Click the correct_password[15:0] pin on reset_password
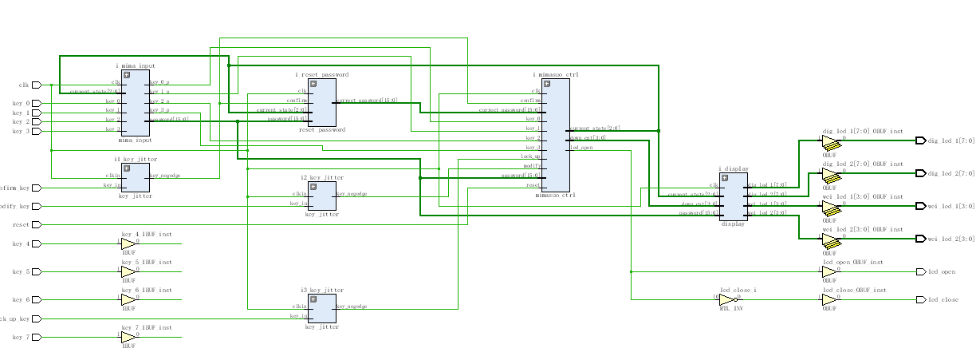The image size is (980, 356). pos(366,101)
